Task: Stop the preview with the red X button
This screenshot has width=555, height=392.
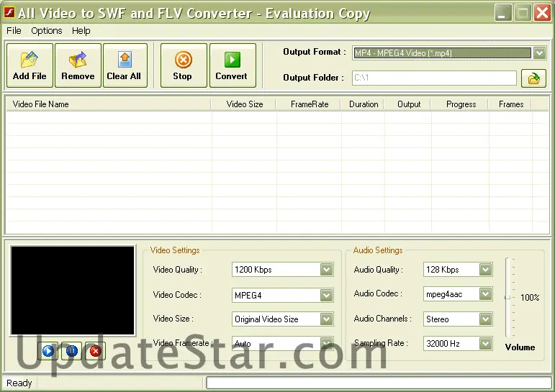Action: [x=95, y=351]
